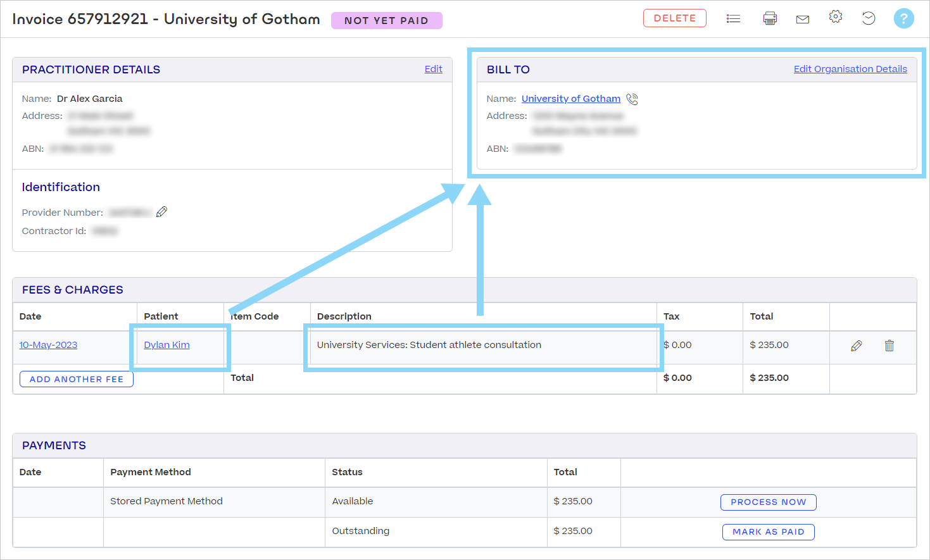Email the invoice via the envelope icon
Screen dimensions: 930x560
pos(802,18)
